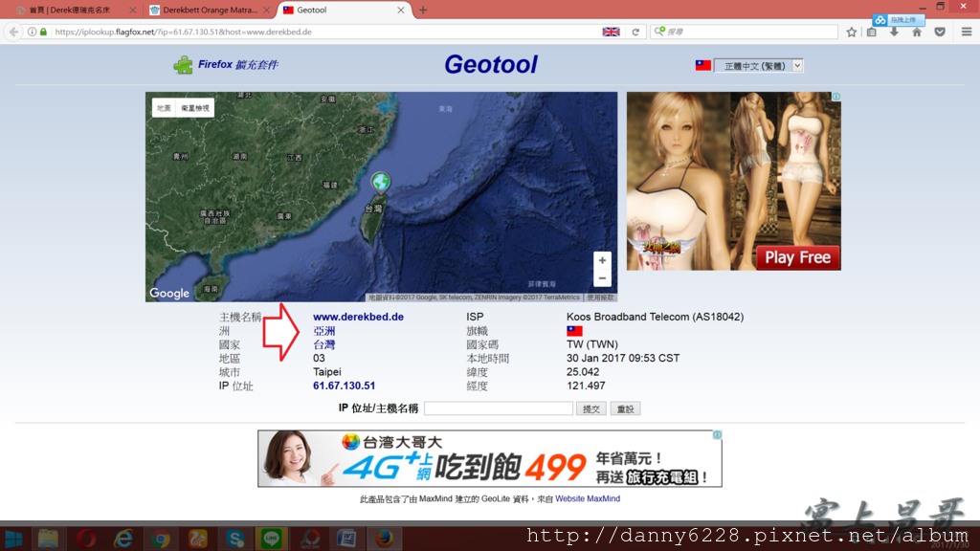The width and height of the screenshot is (980, 551).
Task: Toggle page language with the UK flag icon
Action: [612, 32]
